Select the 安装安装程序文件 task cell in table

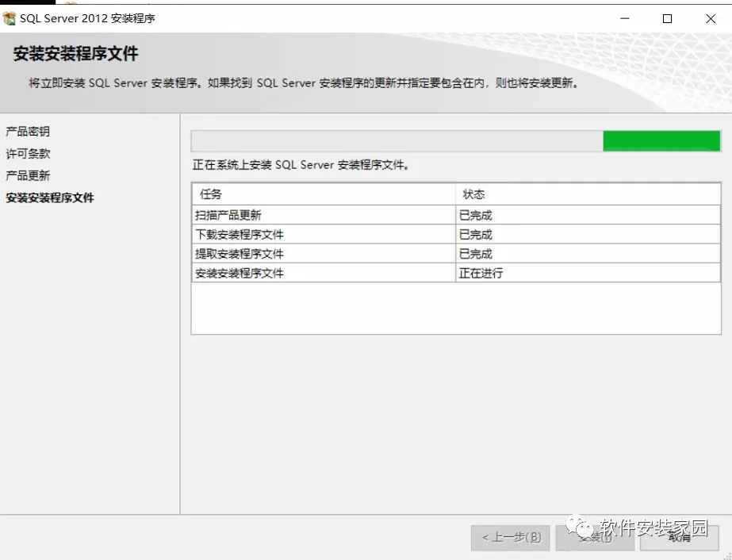pos(324,273)
